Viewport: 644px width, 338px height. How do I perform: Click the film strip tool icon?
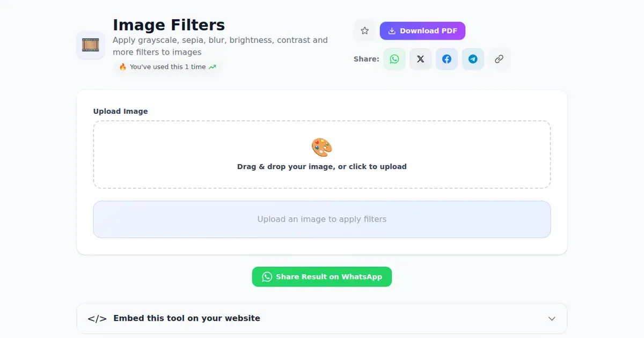coord(91,45)
